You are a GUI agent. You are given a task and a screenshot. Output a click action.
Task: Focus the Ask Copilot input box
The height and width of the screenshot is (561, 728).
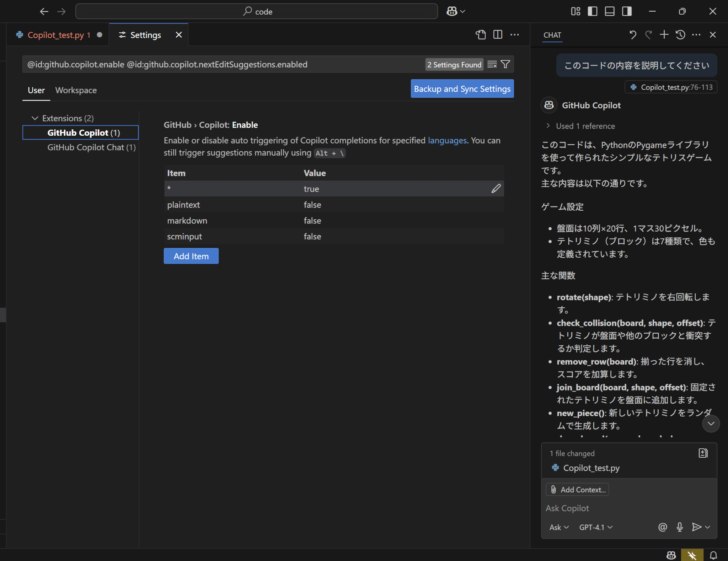(x=628, y=508)
